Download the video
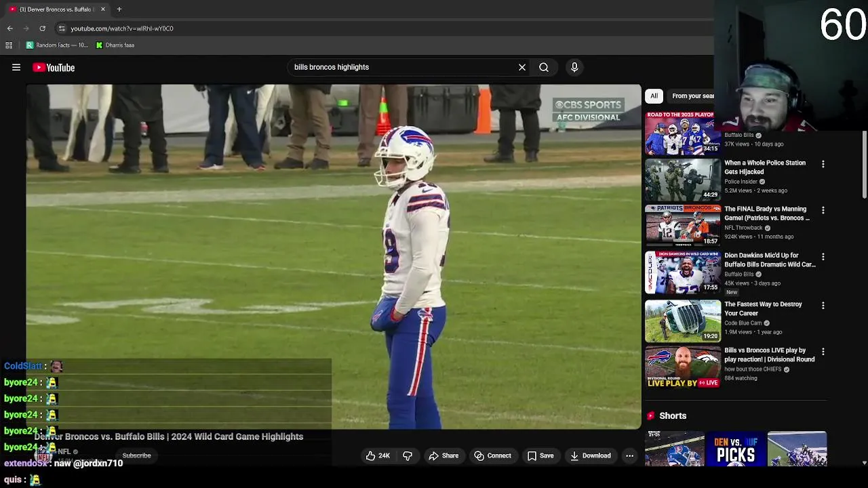The width and height of the screenshot is (868, 488). pos(591,455)
